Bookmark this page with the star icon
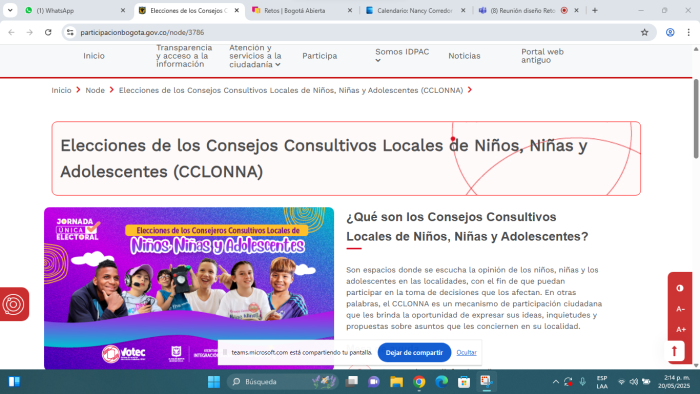700x394 pixels. click(x=644, y=32)
